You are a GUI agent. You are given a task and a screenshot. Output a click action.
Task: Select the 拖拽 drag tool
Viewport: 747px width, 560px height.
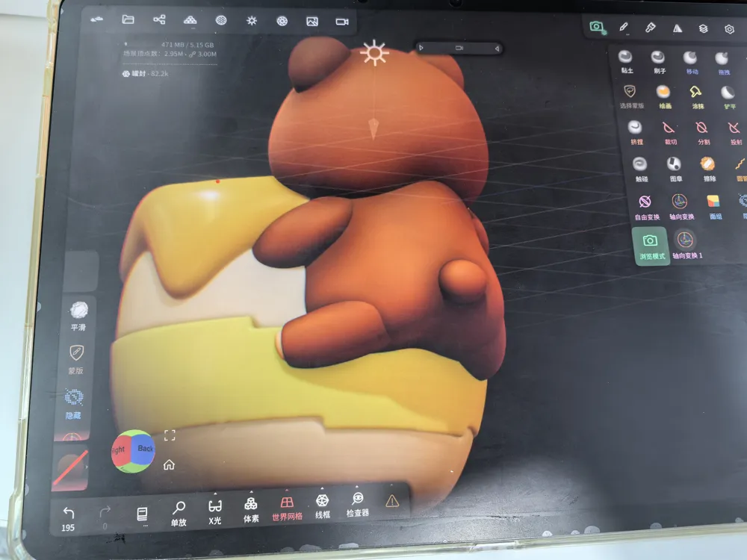tap(722, 63)
